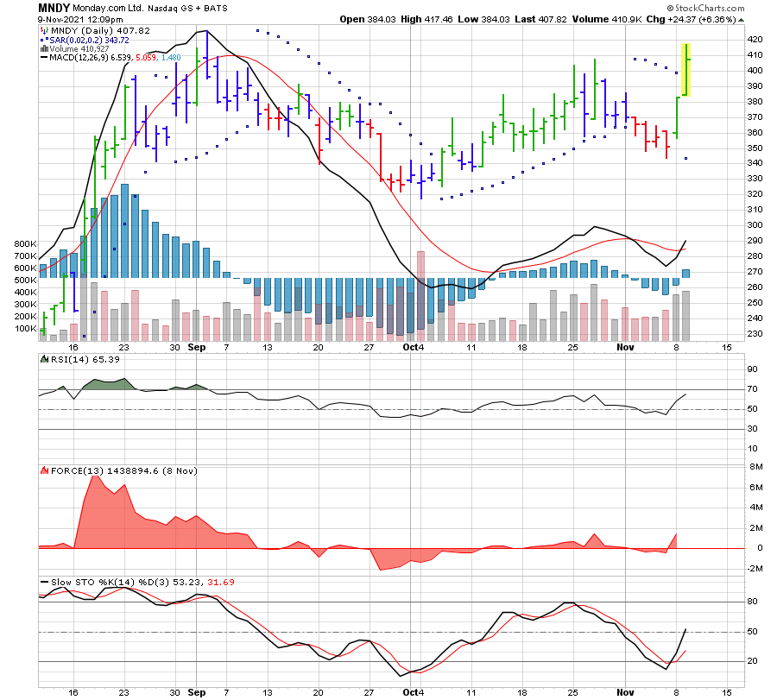Open the MNDY ticker symbol title
The height and width of the screenshot is (700, 777).
click(54, 7)
